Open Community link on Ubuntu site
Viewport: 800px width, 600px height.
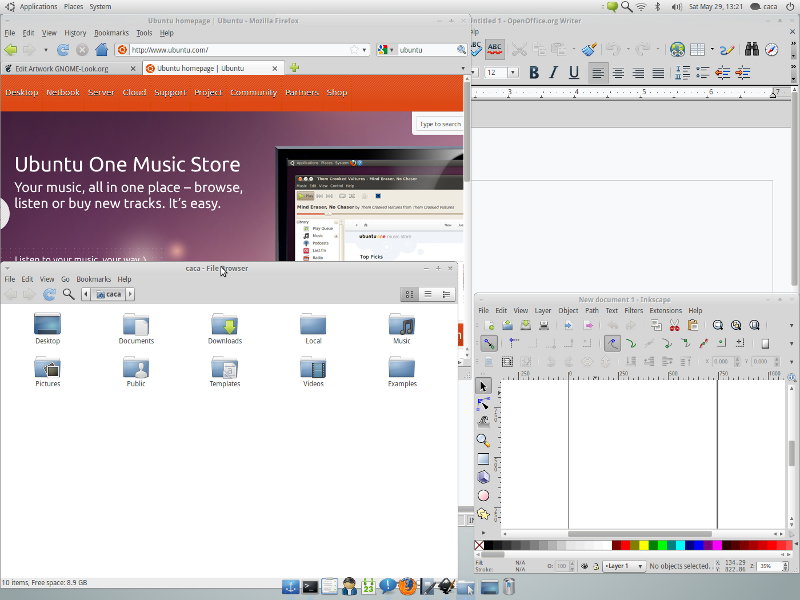(x=253, y=92)
